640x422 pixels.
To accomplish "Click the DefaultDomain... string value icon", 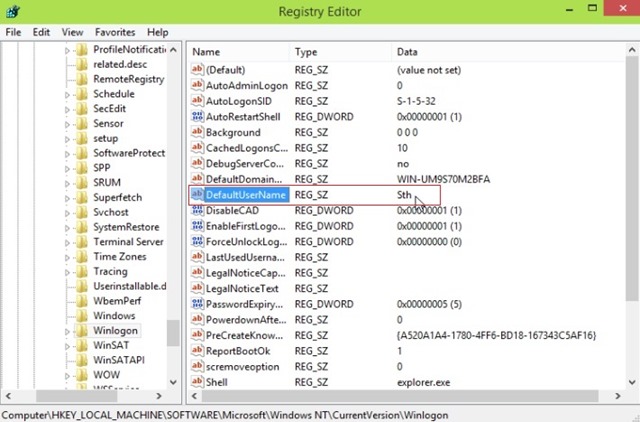I will [197, 178].
